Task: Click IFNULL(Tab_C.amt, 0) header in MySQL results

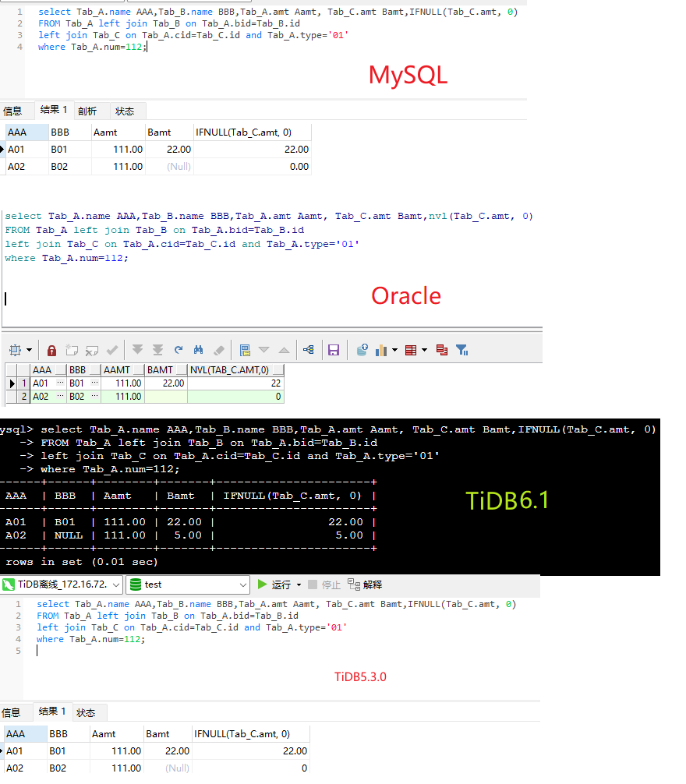Action: click(253, 132)
